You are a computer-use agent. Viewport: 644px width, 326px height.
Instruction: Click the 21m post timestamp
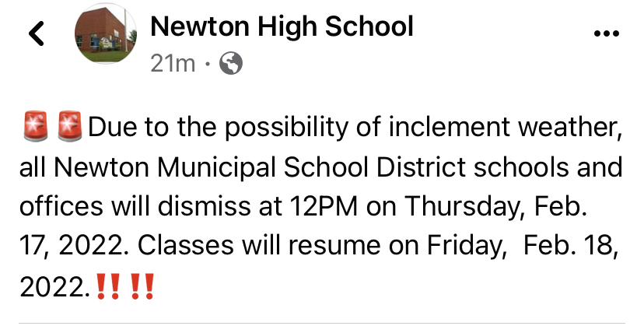(x=172, y=64)
